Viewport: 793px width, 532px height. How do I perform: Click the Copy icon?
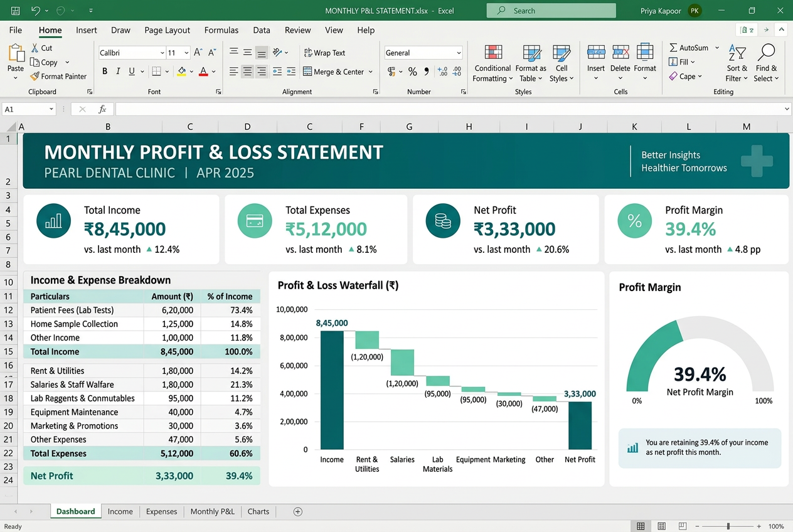[35, 62]
